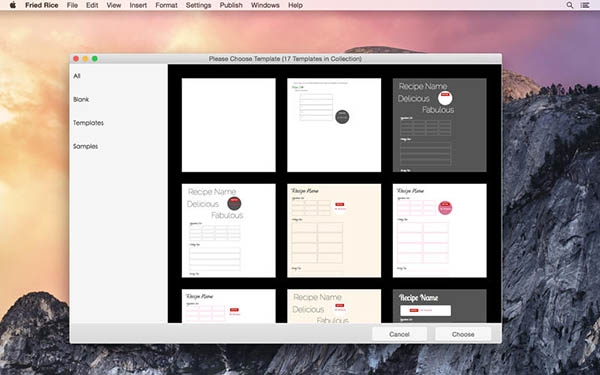
Task: Open the Notification Center list icon
Action: [585, 5]
